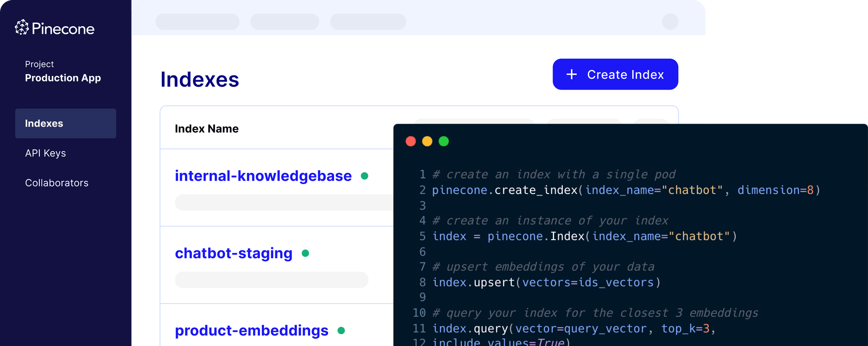The image size is (868, 346).
Task: Click the plus icon in Create Index
Action: [x=571, y=74]
